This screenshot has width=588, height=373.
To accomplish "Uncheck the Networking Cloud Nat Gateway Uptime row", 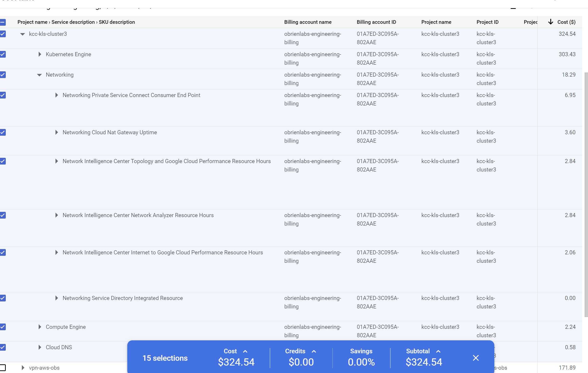I will pos(3,132).
